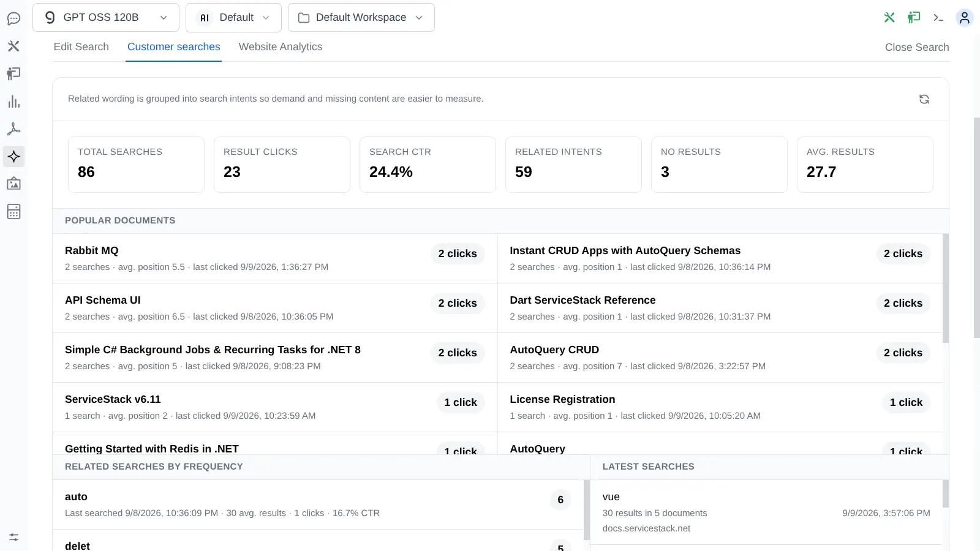
Task: Open the bar chart analytics icon
Action: (13, 102)
